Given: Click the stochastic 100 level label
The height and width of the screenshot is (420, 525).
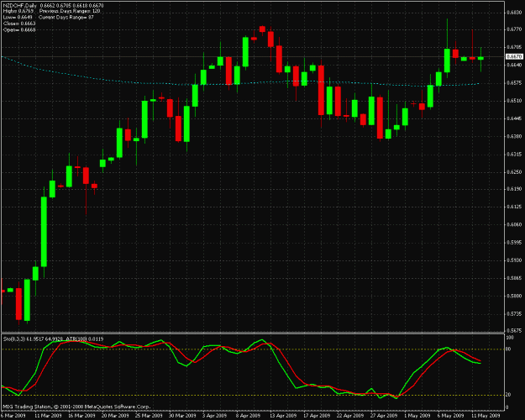Looking at the screenshot, I should (x=509, y=338).
